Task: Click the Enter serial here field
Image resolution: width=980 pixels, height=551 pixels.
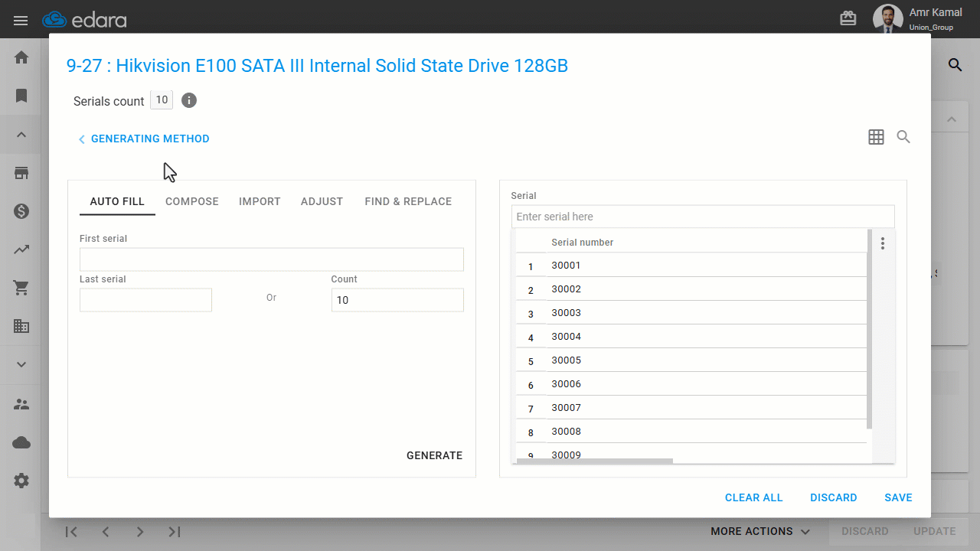Action: (703, 217)
